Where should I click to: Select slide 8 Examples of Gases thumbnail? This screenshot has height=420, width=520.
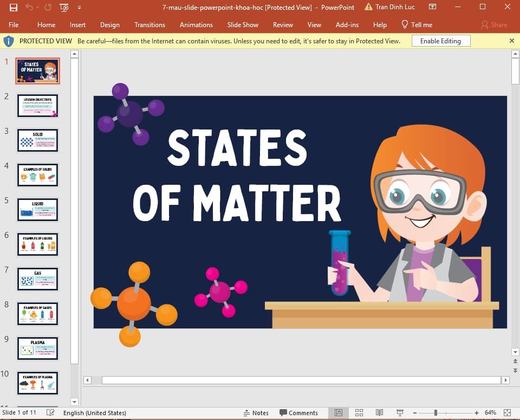pyautogui.click(x=38, y=313)
